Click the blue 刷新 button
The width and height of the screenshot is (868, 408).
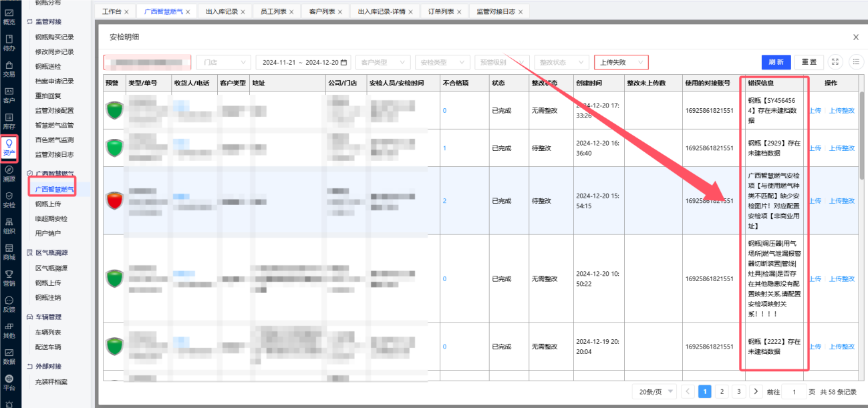776,62
